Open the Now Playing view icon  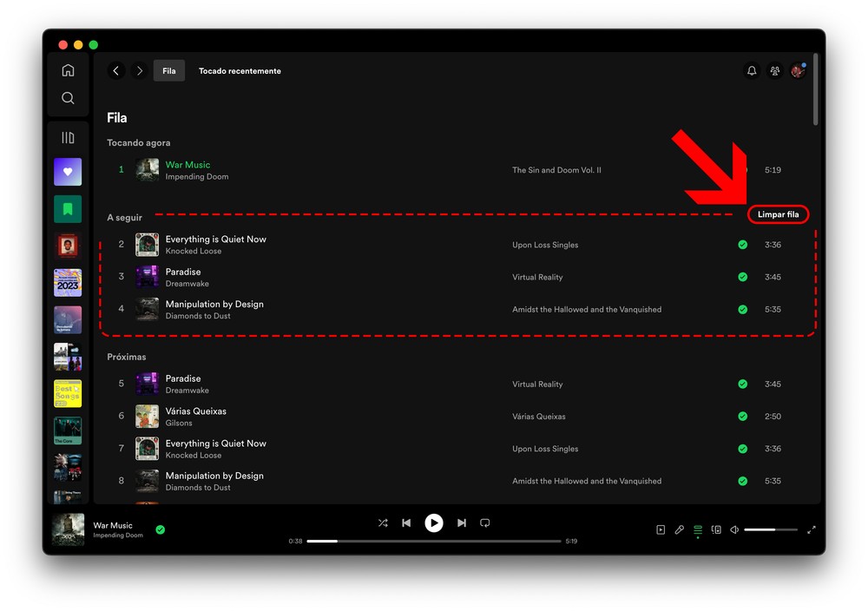[x=661, y=529]
